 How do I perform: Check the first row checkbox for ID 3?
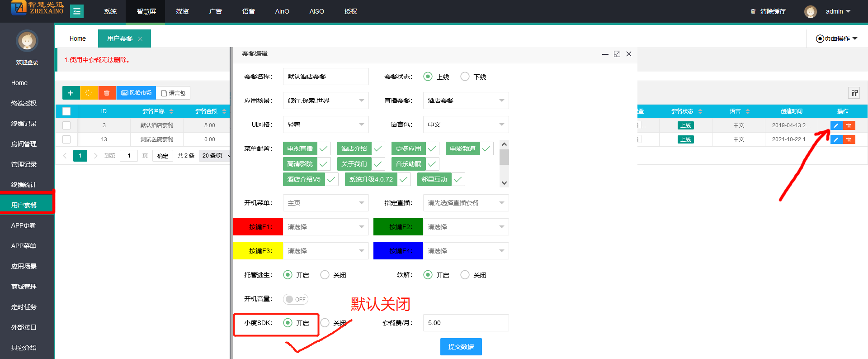coord(66,125)
